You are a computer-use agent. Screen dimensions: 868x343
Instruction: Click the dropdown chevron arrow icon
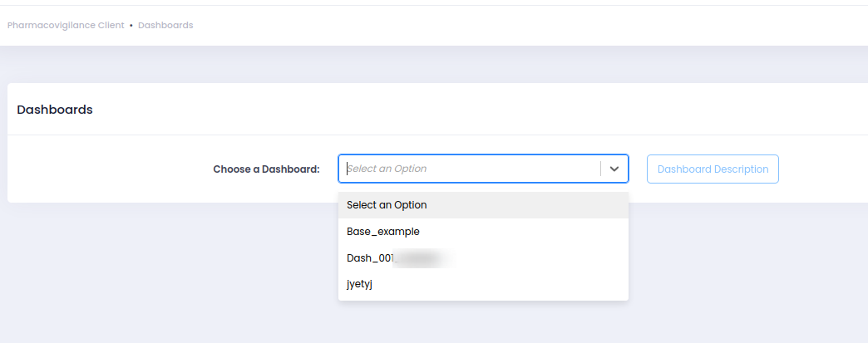(614, 169)
